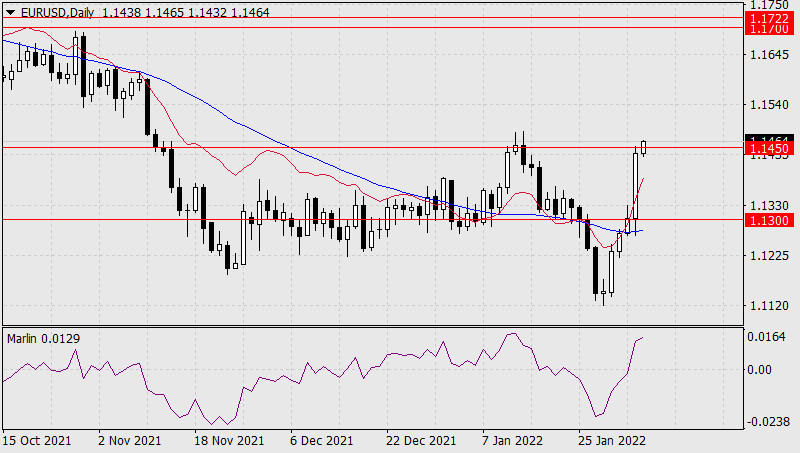Click the 1.1540 price axis value

pos(769,105)
